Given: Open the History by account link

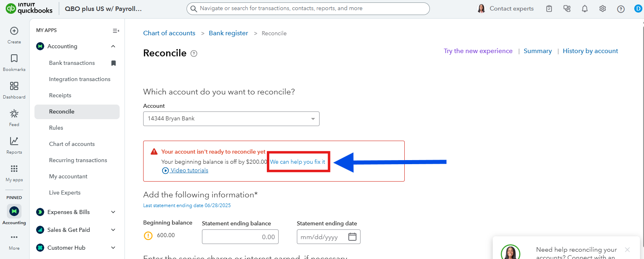Looking at the screenshot, I should pos(590,51).
